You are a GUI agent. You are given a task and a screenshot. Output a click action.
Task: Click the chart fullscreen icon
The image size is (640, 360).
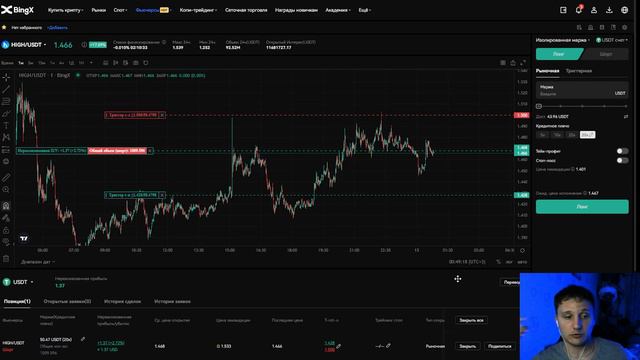click(523, 63)
